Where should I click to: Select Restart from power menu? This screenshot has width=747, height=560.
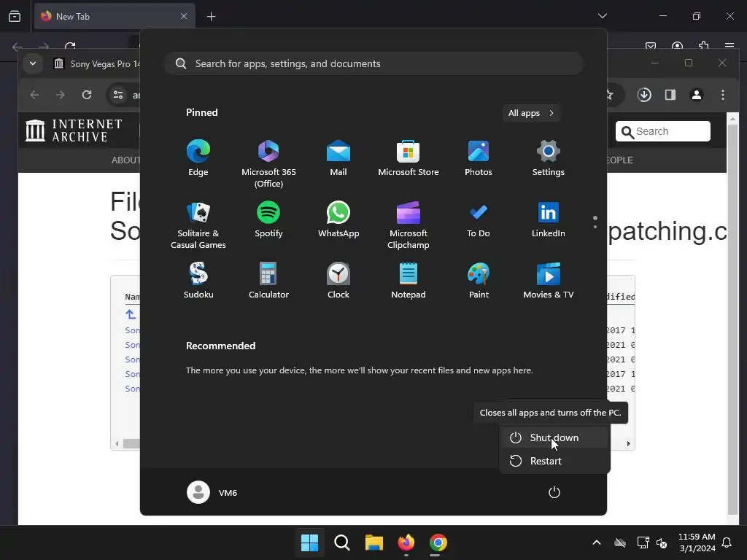tap(554, 461)
